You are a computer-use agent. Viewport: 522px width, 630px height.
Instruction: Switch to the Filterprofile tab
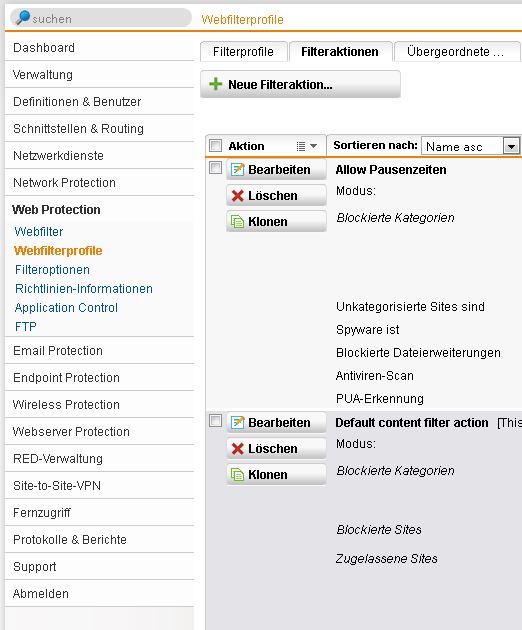(244, 51)
